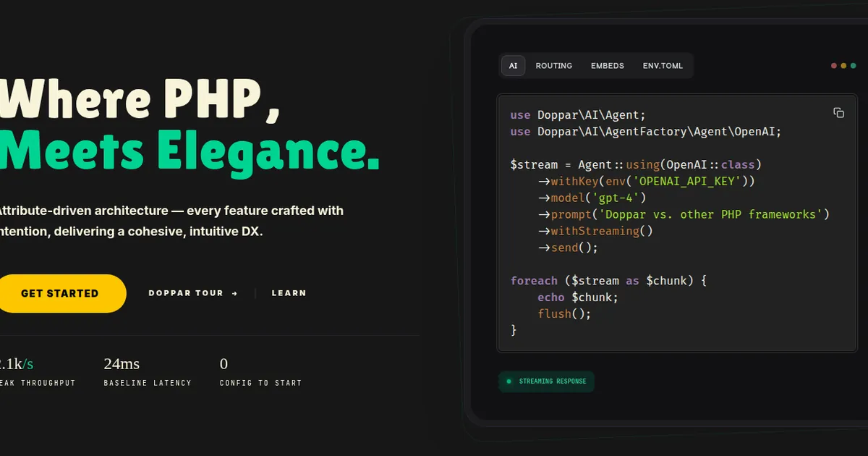Follow the LEARN link
Viewport: 868px width, 456px height.
(x=289, y=293)
